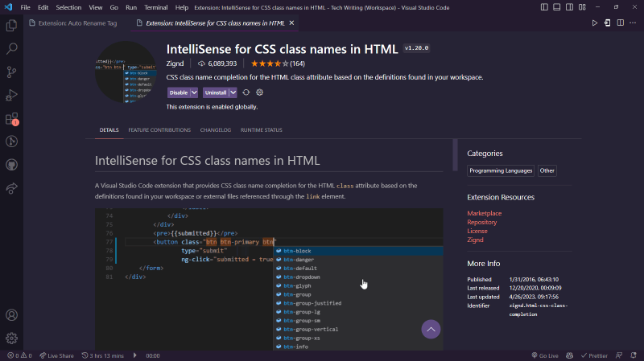644x361 pixels.
Task: Open the Live Share view icon
Action: point(11,188)
